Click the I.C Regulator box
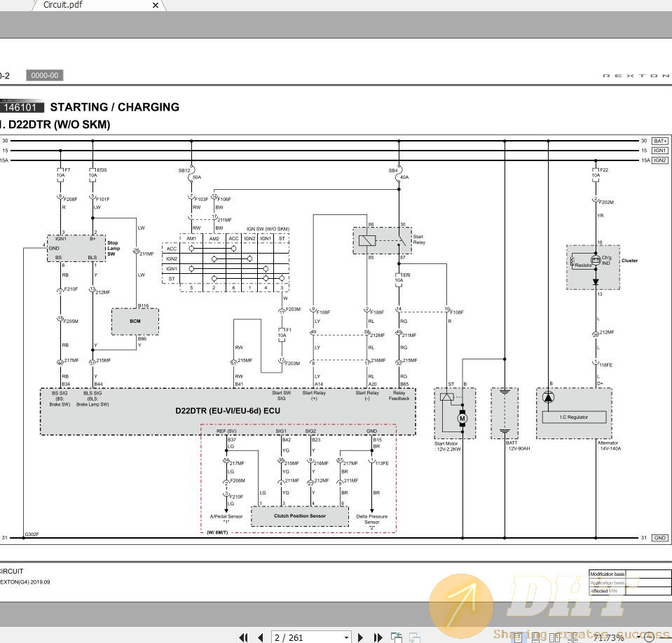The width and height of the screenshot is (672, 643). (x=575, y=417)
